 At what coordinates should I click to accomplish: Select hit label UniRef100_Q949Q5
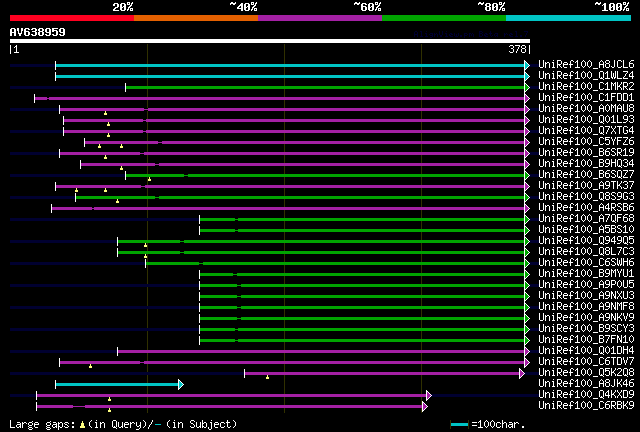pyautogui.click(x=586, y=240)
